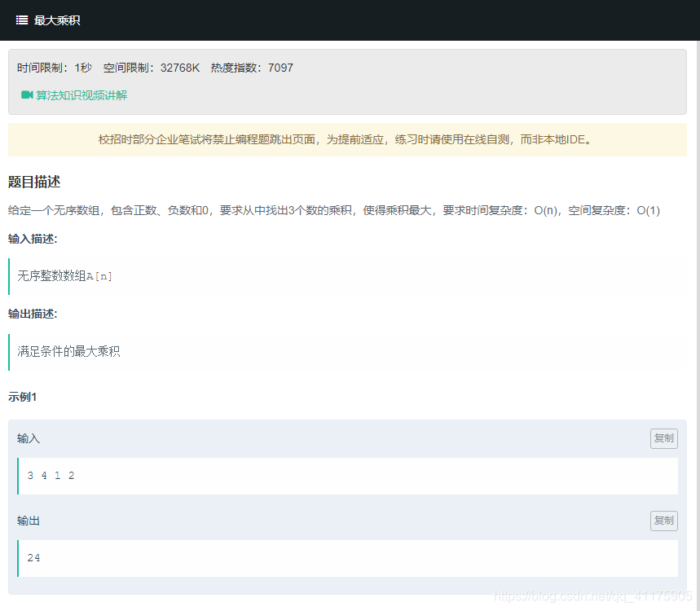Select the 热度指数：7097 text
This screenshot has height=611, width=700.
[252, 68]
